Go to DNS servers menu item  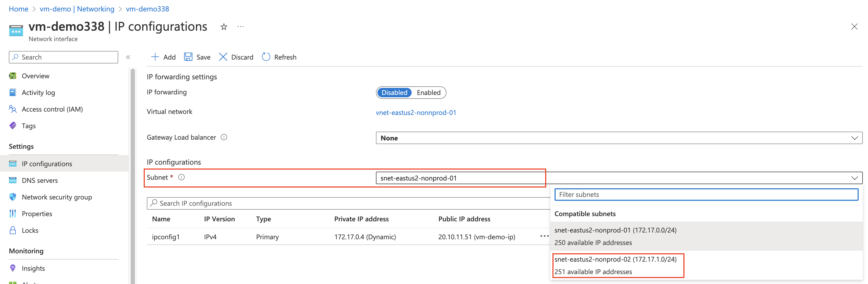pyautogui.click(x=40, y=180)
